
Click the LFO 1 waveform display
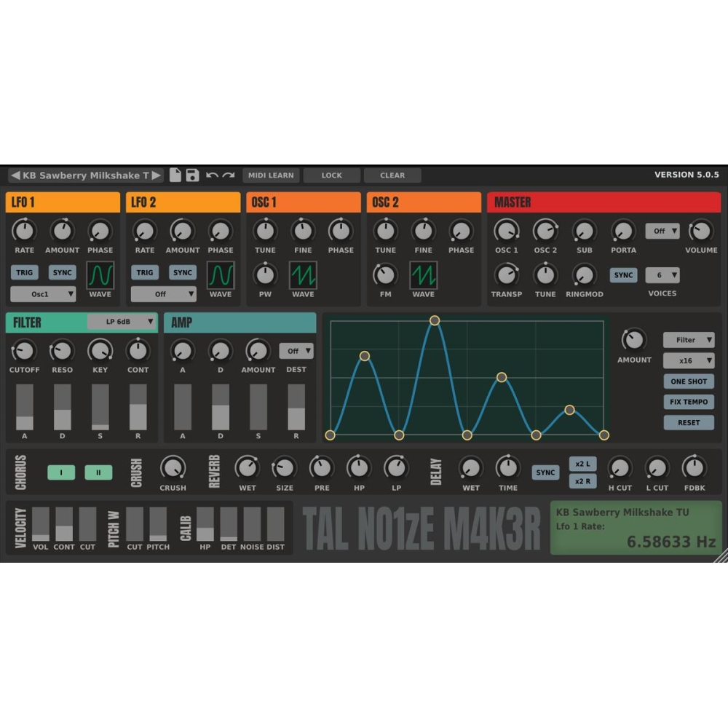tap(100, 275)
